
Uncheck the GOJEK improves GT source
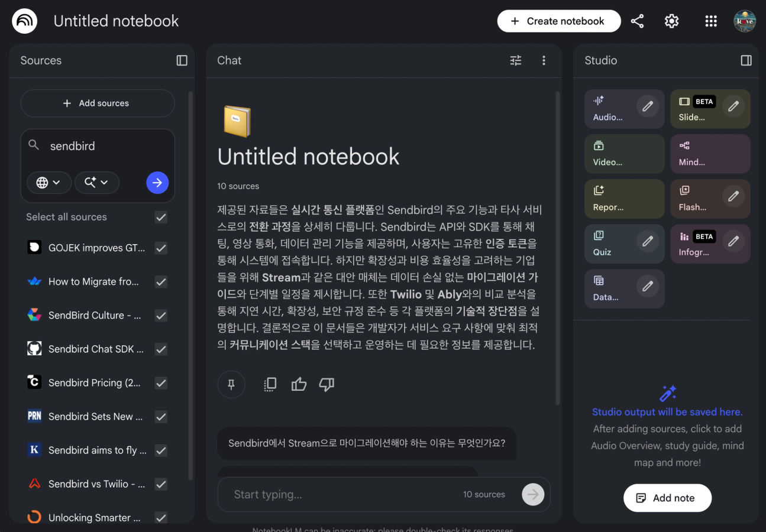(161, 248)
